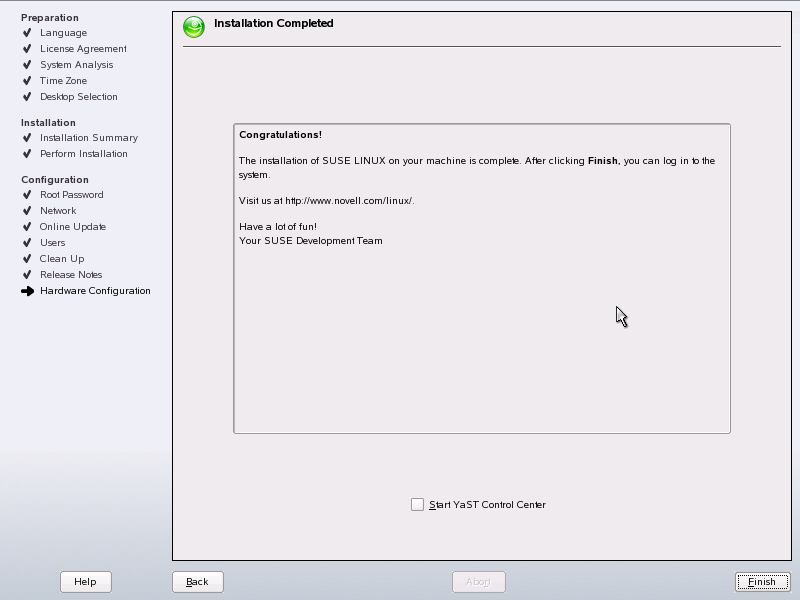Select the Desktop Selection step text
Viewport: 800px width, 600px height.
click(79, 96)
